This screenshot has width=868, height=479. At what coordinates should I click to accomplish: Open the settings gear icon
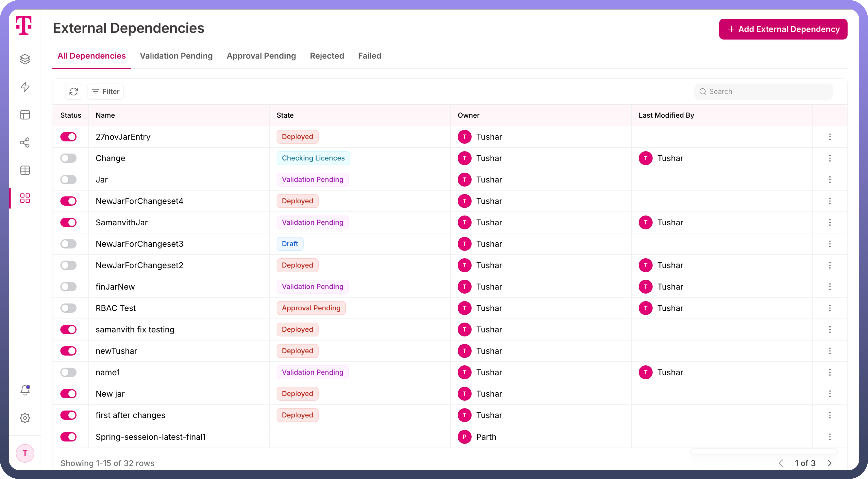(x=25, y=418)
